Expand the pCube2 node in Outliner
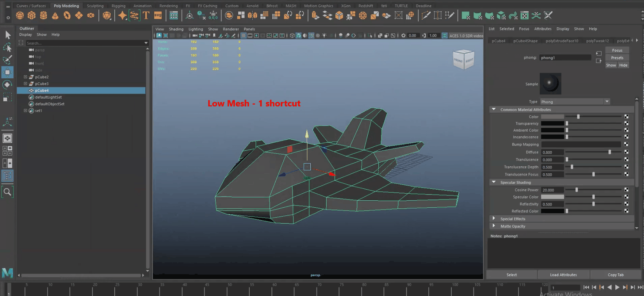Viewport: 644px width, 296px height. 26,77
